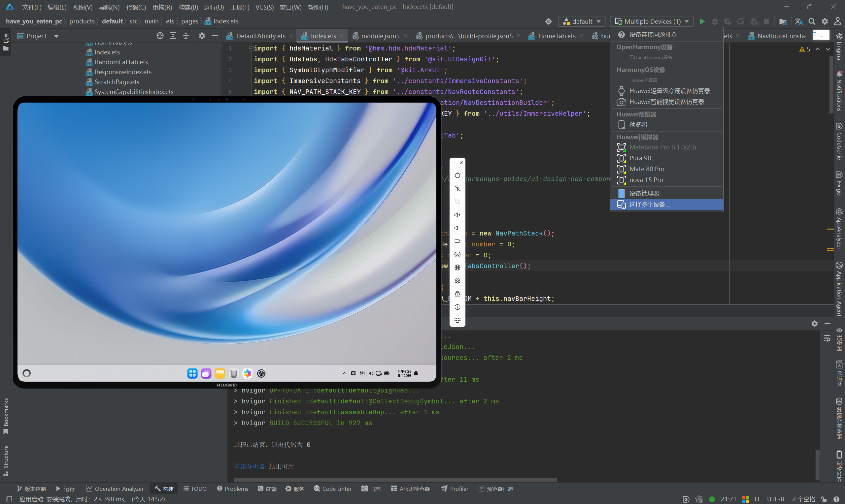
Task: Open the emulator virtual keyboard icon
Action: tap(457, 320)
